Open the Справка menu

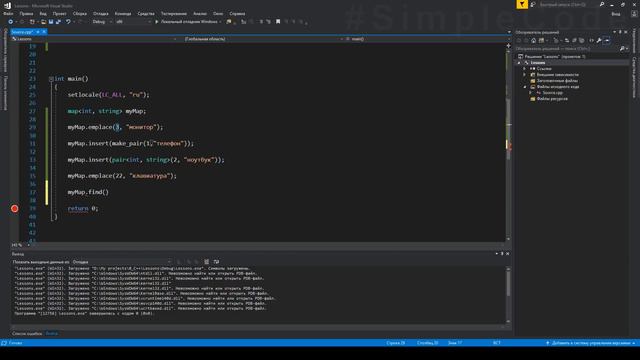tap(237, 13)
